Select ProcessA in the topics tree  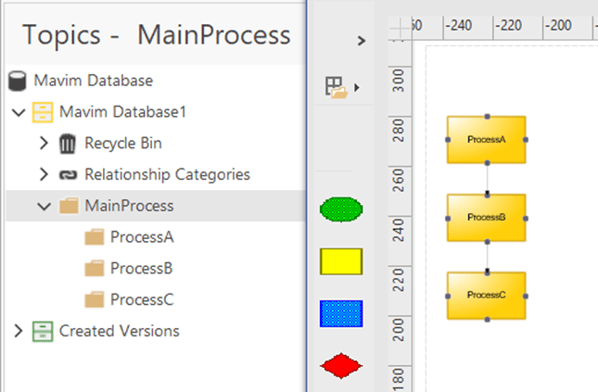click(142, 237)
